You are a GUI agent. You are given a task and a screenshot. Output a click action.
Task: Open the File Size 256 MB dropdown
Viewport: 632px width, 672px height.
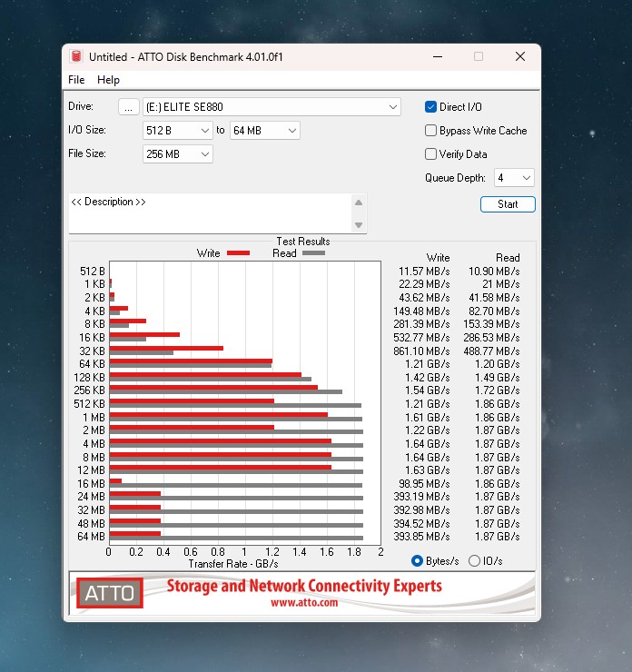pyautogui.click(x=177, y=153)
